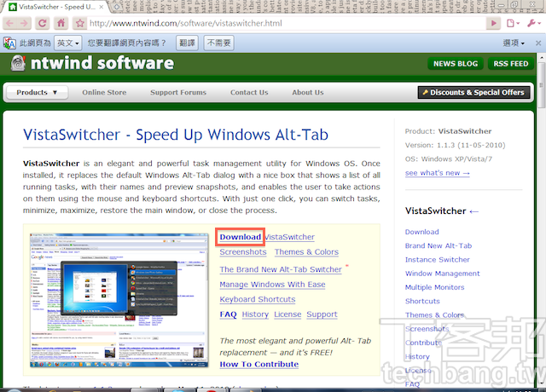
Task: Go to Support Forums in navigation
Action: coord(178,92)
